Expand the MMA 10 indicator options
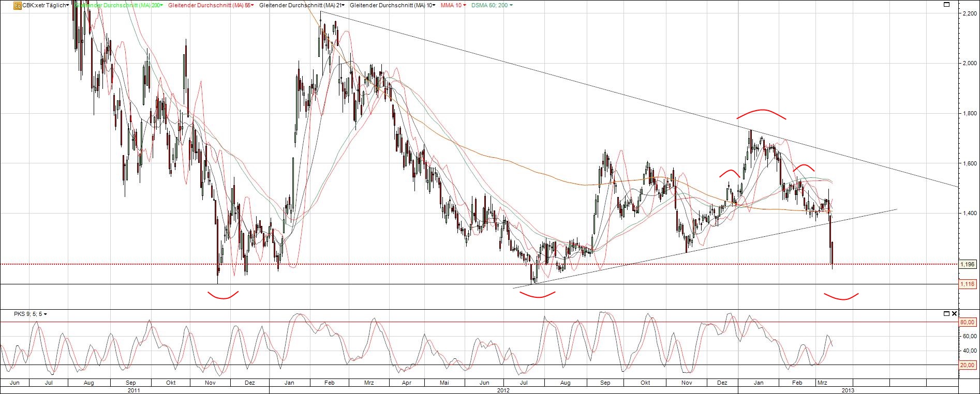Viewport: 980px width, 394px height. 453,5
